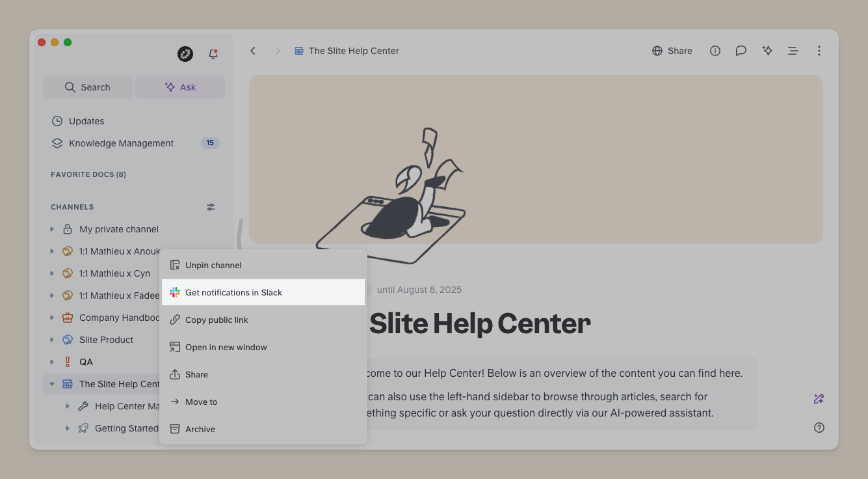
Task: Click Share in the top toolbar
Action: click(672, 51)
